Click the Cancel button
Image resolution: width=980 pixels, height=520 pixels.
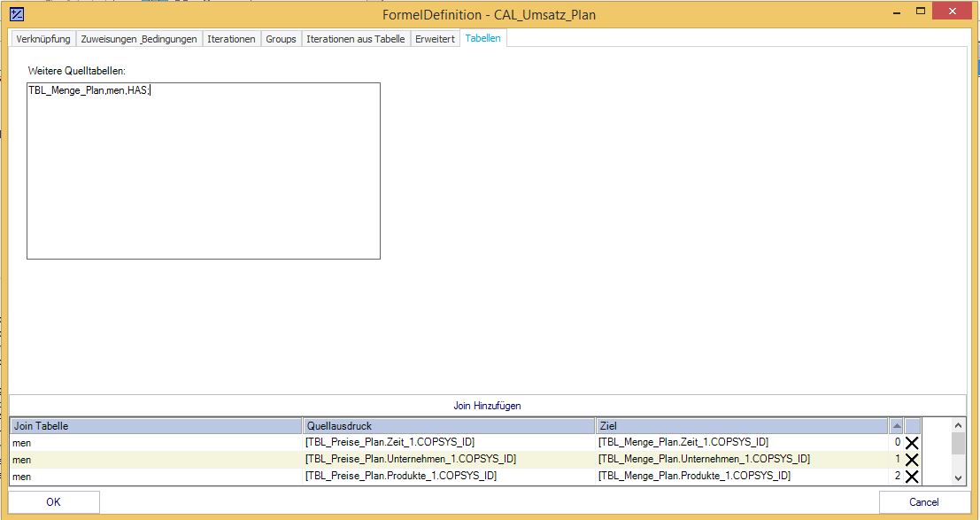[x=924, y=502]
